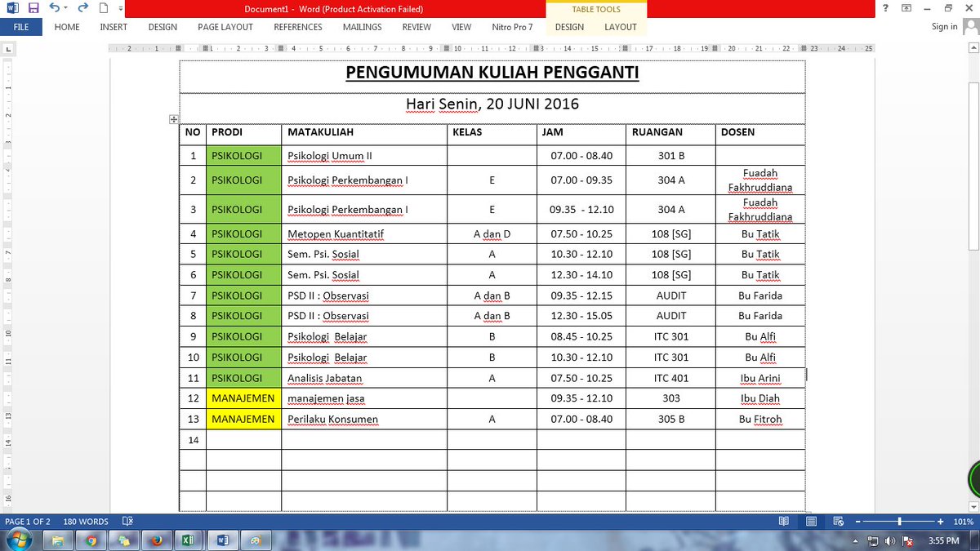Click the PAGE 1 OF 2 status indicator
980x551 pixels.
[28, 522]
